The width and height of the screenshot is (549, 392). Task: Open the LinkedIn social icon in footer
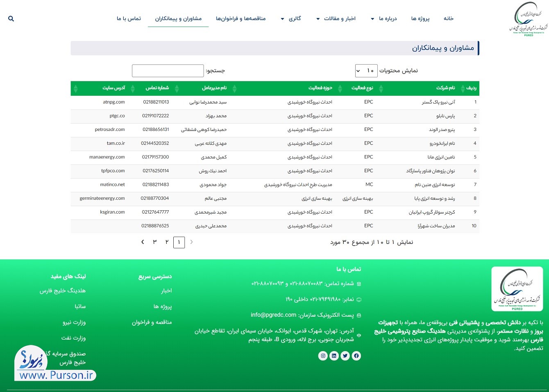334,356
